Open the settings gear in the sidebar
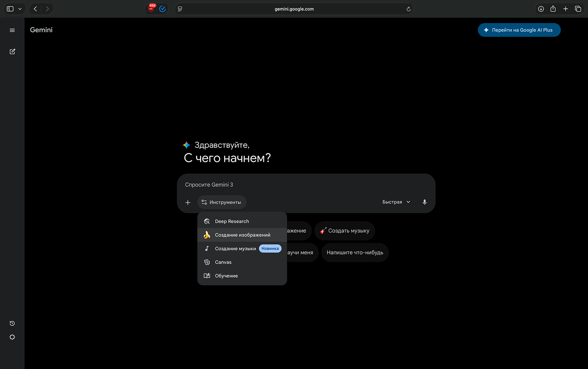This screenshot has width=588, height=369. point(12,337)
